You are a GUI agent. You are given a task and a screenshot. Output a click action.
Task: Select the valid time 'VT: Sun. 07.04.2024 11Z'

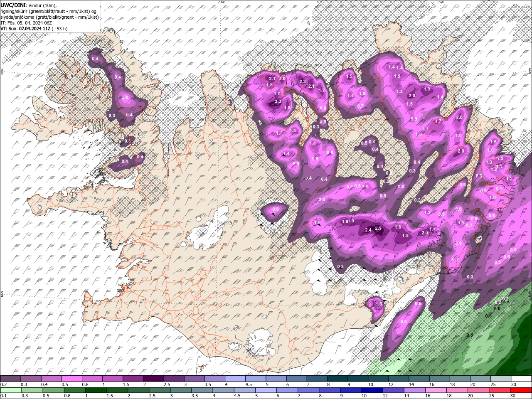point(25,29)
